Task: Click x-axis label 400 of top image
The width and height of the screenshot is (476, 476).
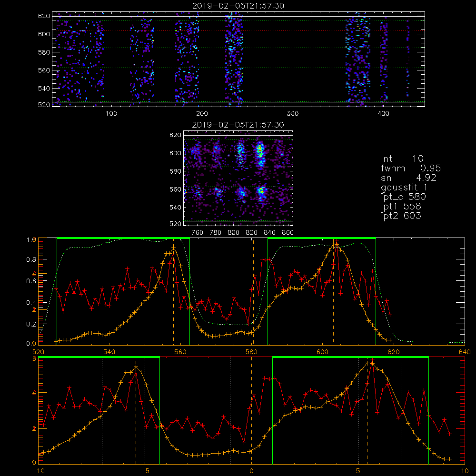Action: 383,114
